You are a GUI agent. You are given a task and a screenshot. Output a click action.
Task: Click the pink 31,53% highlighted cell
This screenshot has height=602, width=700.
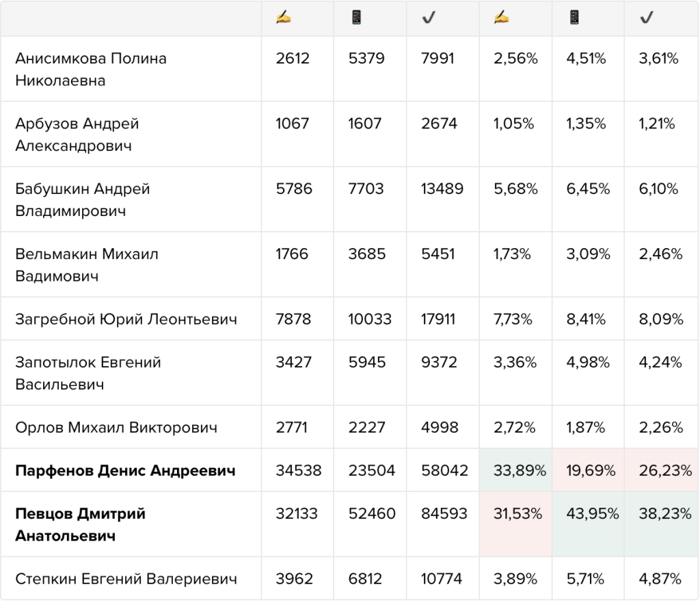pyautogui.click(x=515, y=524)
